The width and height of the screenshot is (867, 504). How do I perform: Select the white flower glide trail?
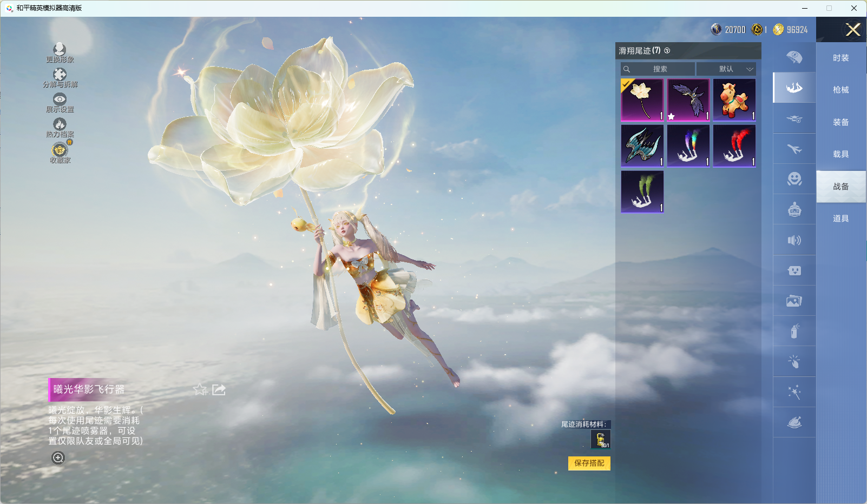point(642,100)
